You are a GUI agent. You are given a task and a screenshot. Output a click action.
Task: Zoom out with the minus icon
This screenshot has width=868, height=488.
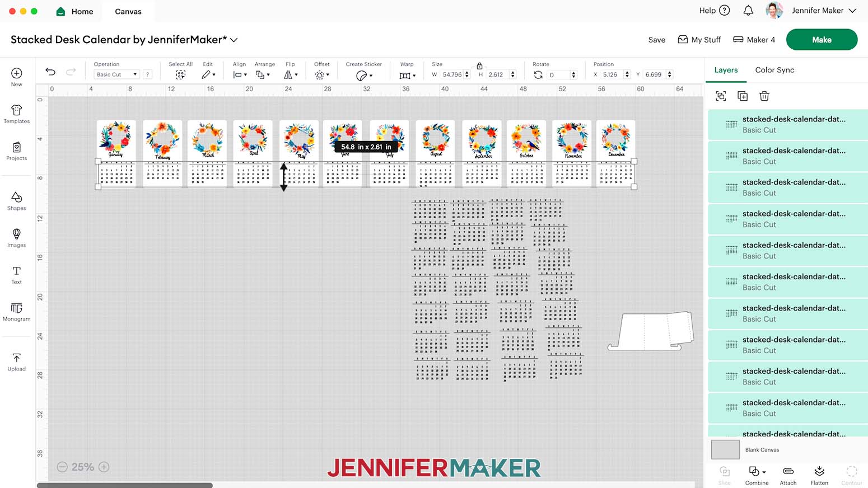(x=62, y=467)
